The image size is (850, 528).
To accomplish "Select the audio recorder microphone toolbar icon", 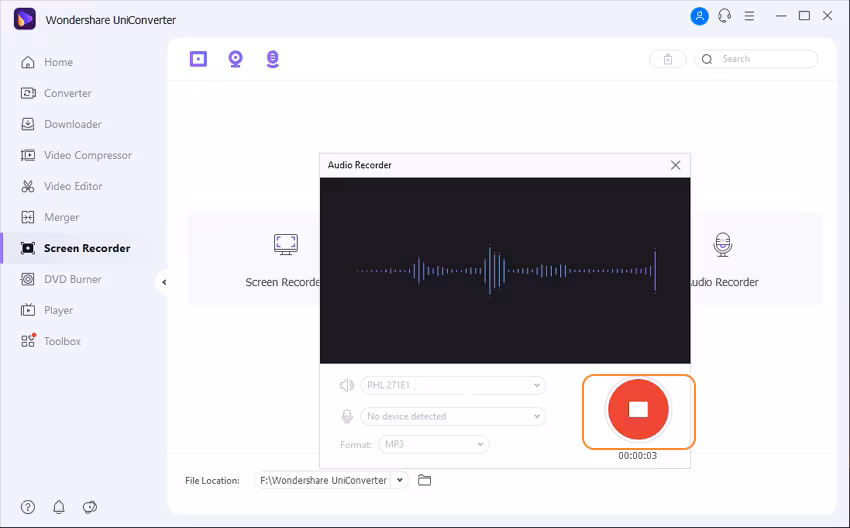I will (273, 59).
